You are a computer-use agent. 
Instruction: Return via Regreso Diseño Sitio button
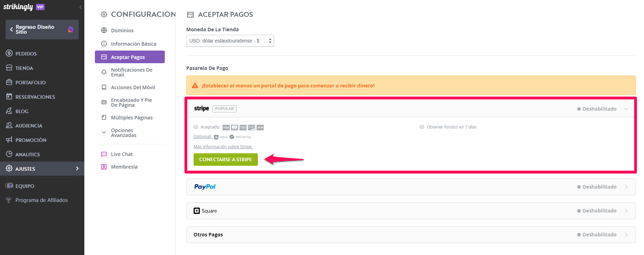click(42, 30)
